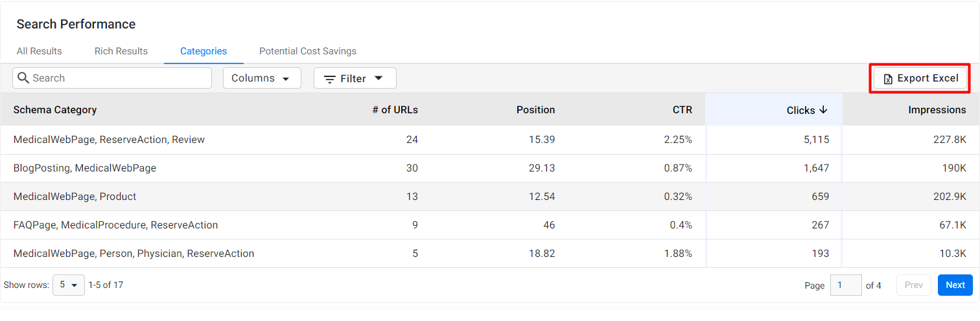Sort by CTR column header
This screenshot has width=980, height=321.
(682, 110)
